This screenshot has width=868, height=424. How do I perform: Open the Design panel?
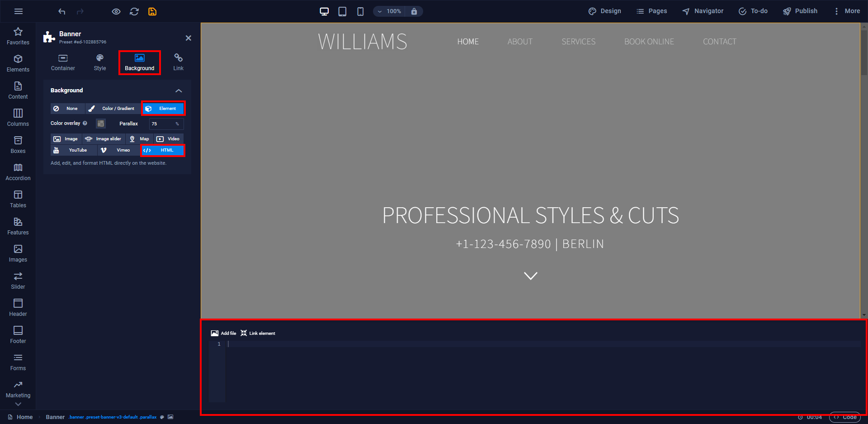(x=604, y=11)
